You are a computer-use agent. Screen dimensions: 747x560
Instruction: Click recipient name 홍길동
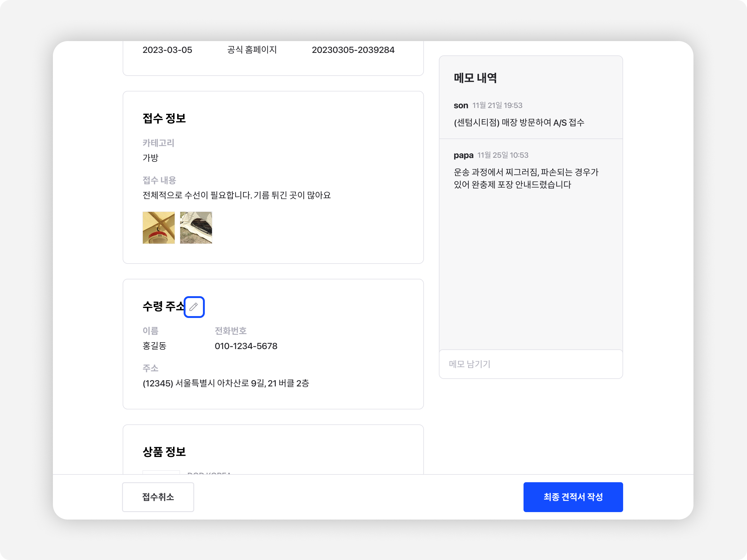tap(154, 346)
